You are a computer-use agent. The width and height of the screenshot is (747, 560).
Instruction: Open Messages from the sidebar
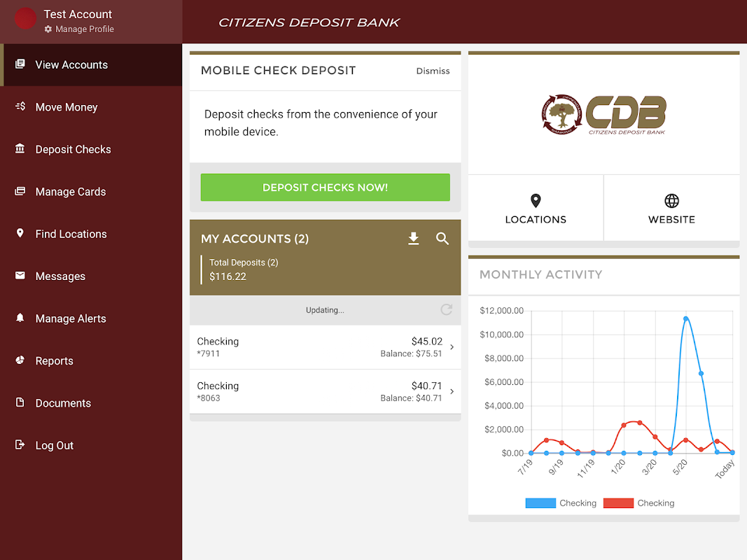91,276
